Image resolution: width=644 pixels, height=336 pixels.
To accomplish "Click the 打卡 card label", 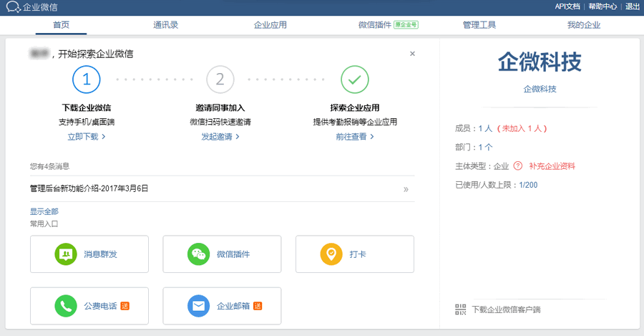I will tap(358, 254).
